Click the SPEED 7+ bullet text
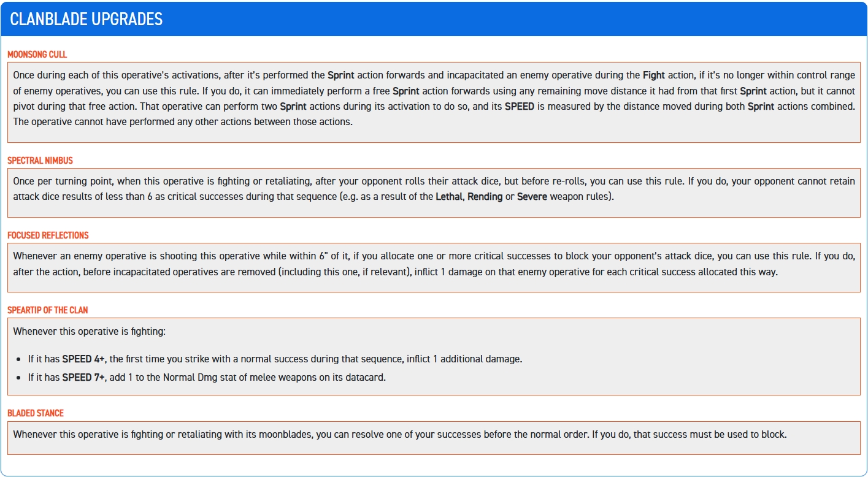The width and height of the screenshot is (868, 477). [x=207, y=378]
